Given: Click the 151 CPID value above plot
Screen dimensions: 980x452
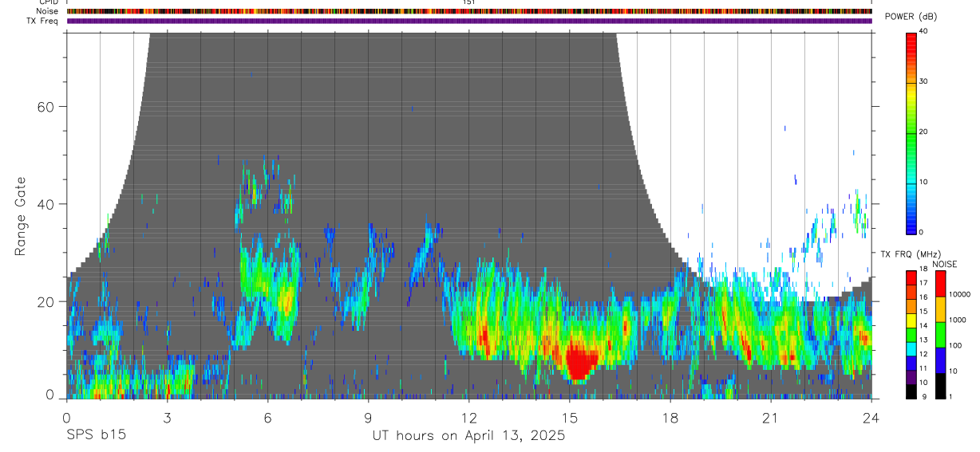Looking at the screenshot, I should pos(469,2).
